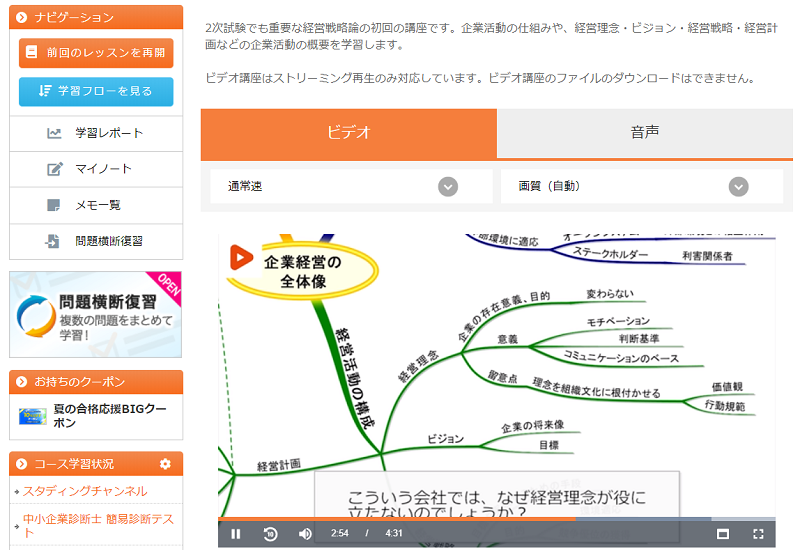The width and height of the screenshot is (800, 550).
Task: Open スタディングチャンネル link
Action: point(85,491)
